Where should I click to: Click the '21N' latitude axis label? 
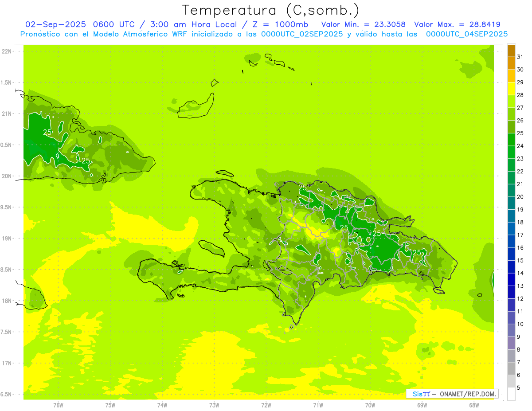click(x=8, y=114)
